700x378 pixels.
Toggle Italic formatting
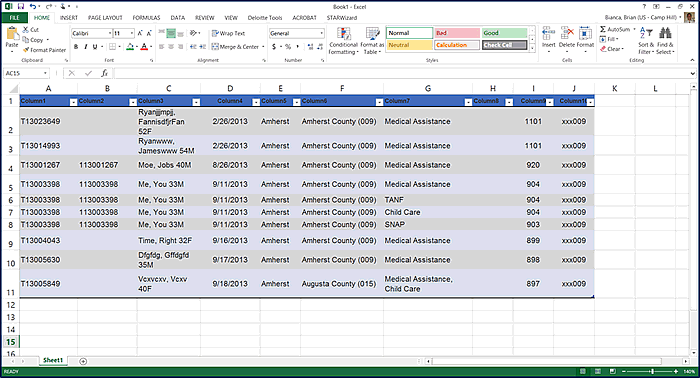coord(85,46)
